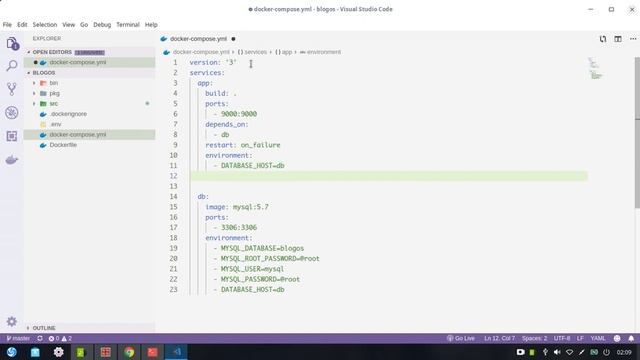Image resolution: width=640 pixels, height=360 pixels.
Task: Open the Debug menu
Action: point(102,24)
